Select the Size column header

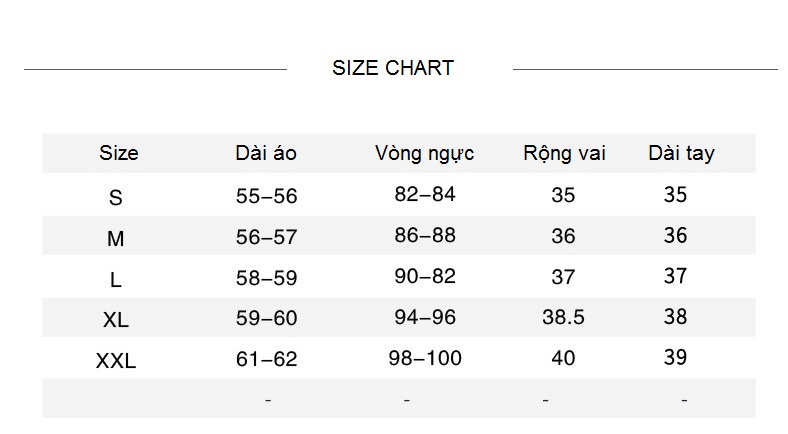[119, 153]
